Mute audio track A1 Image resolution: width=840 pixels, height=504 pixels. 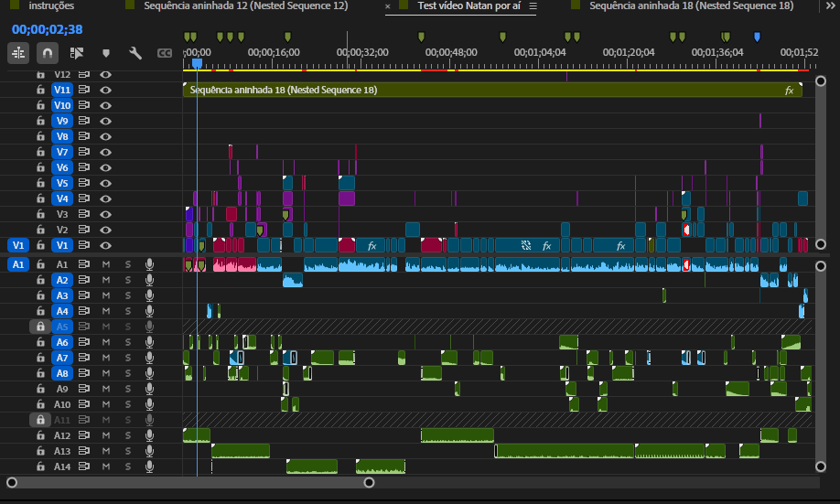106,264
